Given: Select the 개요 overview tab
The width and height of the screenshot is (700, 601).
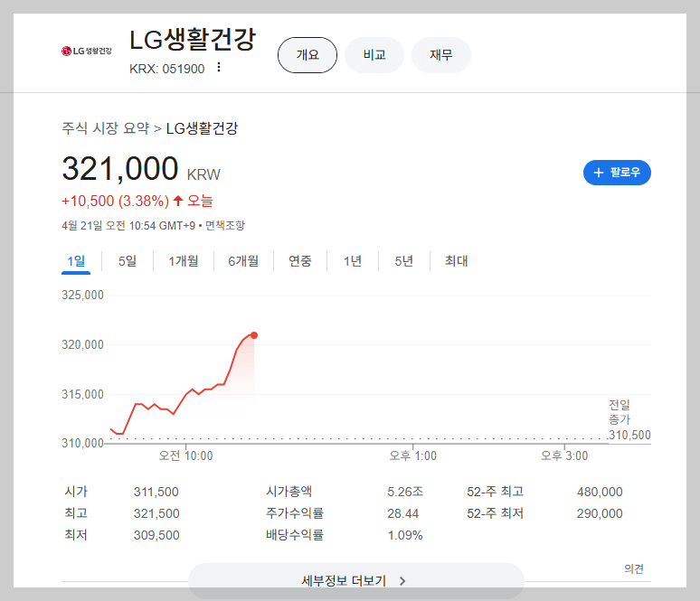Looking at the screenshot, I should [x=307, y=55].
